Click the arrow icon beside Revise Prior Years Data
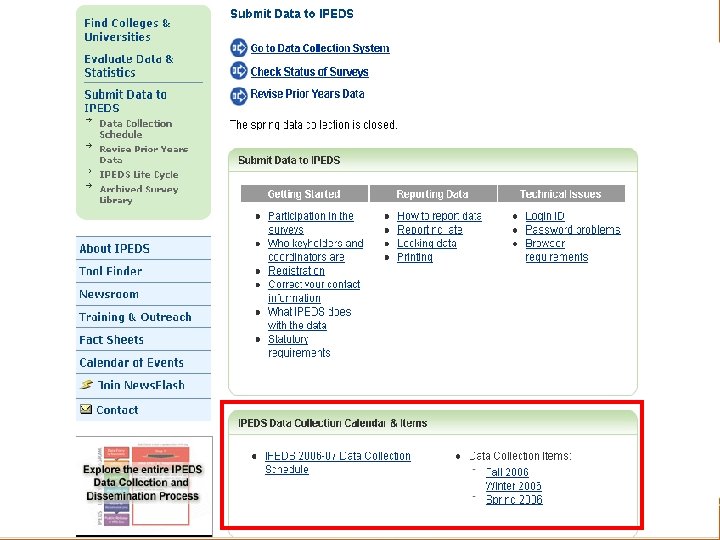Viewport: 720px width, 540px height. point(239,96)
